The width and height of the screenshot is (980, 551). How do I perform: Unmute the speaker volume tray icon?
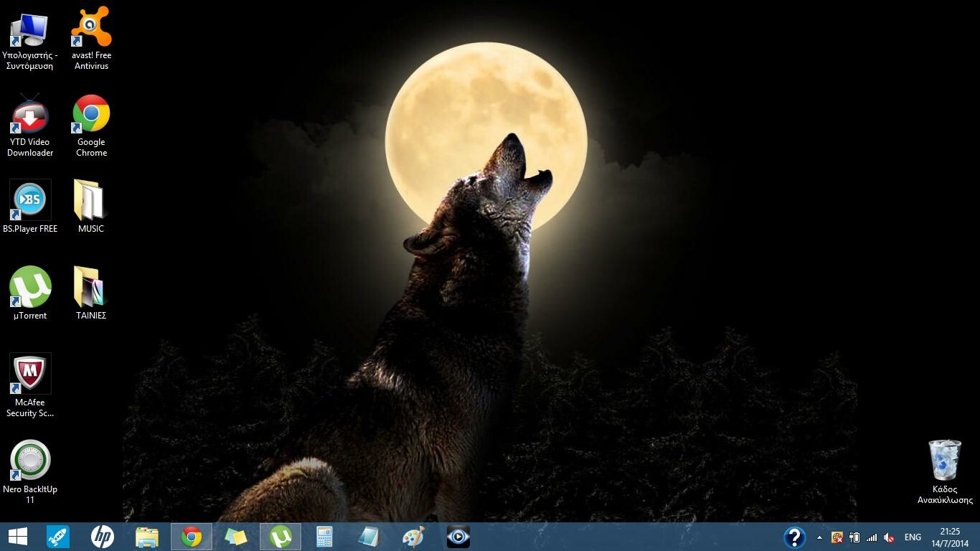[x=890, y=537]
